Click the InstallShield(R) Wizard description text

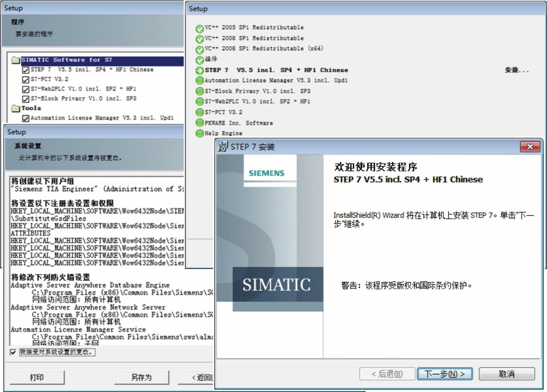pyautogui.click(x=434, y=220)
